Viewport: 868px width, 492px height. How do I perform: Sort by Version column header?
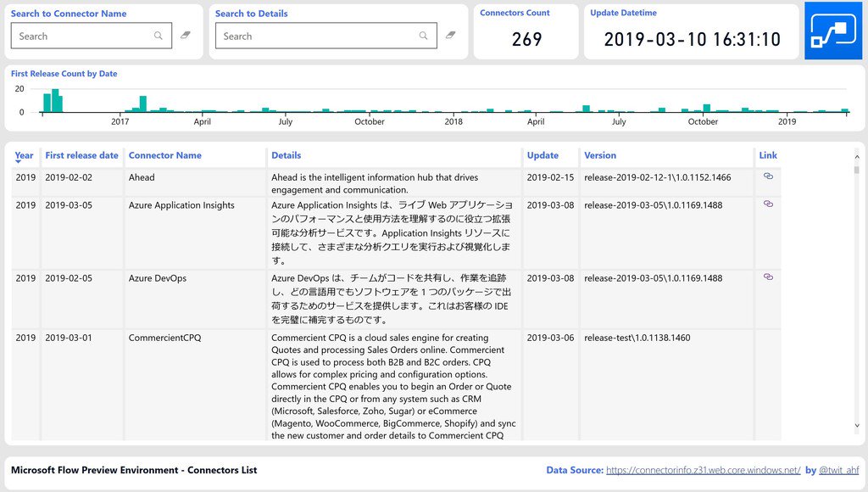pyautogui.click(x=600, y=156)
